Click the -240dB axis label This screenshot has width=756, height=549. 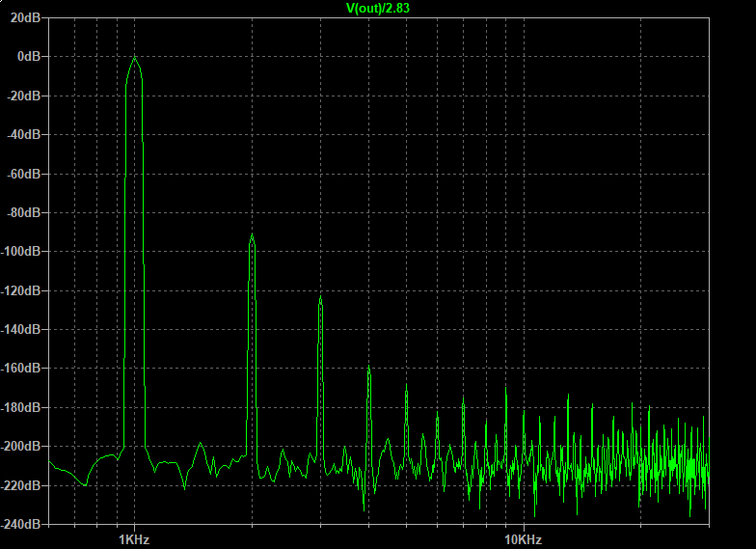(x=21, y=523)
